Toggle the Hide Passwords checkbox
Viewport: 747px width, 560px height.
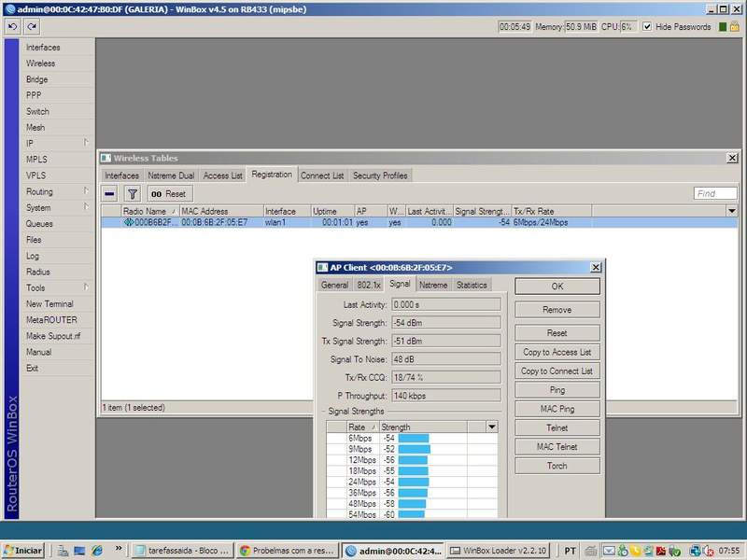coord(647,27)
